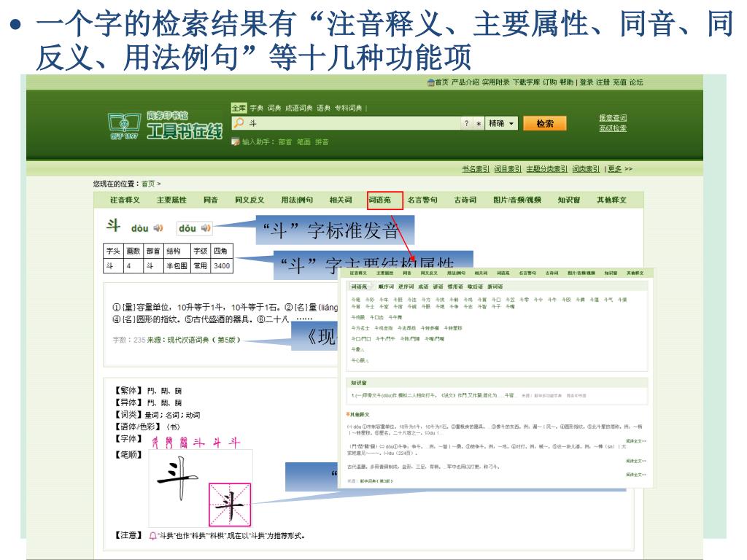Open the 笔画 input helper
747x560 pixels.
[x=303, y=142]
